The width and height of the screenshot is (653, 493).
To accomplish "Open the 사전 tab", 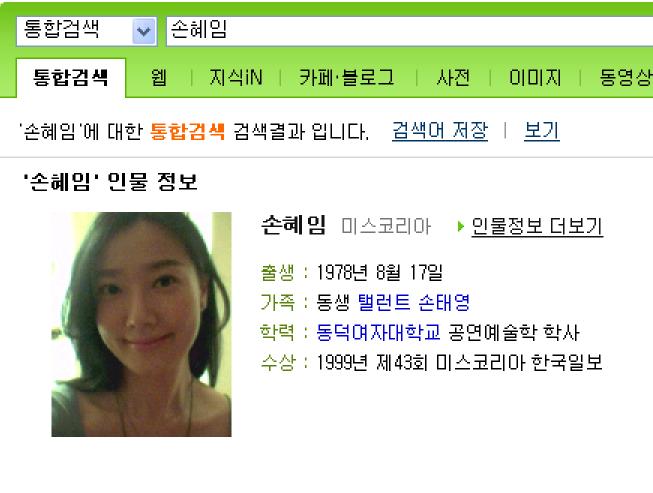I will pyautogui.click(x=453, y=78).
